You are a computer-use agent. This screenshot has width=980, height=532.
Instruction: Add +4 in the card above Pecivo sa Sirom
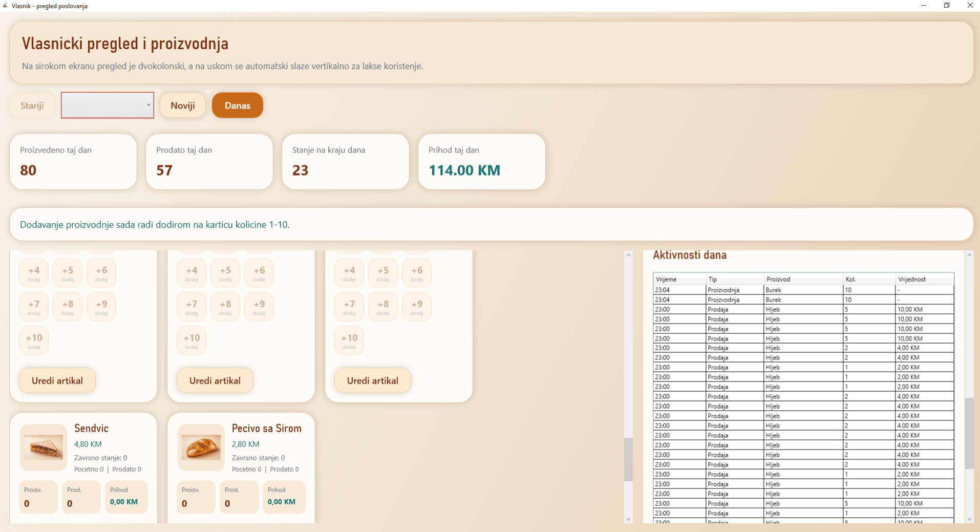click(x=191, y=273)
